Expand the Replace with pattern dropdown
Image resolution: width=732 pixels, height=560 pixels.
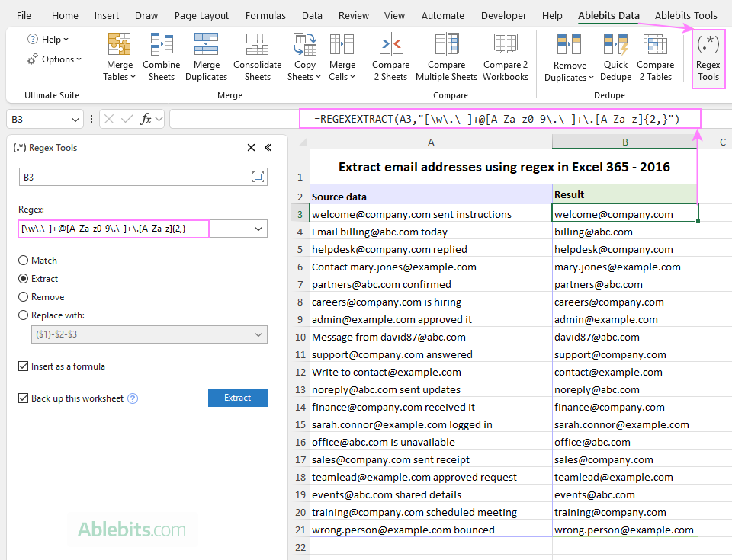258,334
